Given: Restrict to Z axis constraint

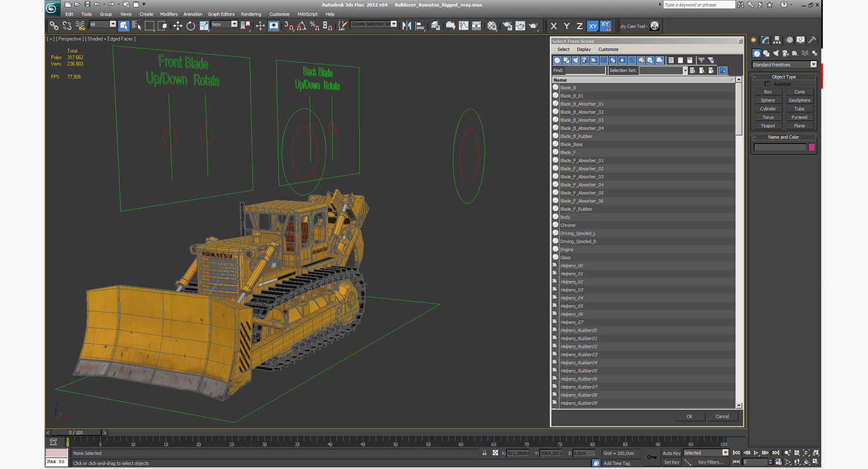Looking at the screenshot, I should click(579, 26).
